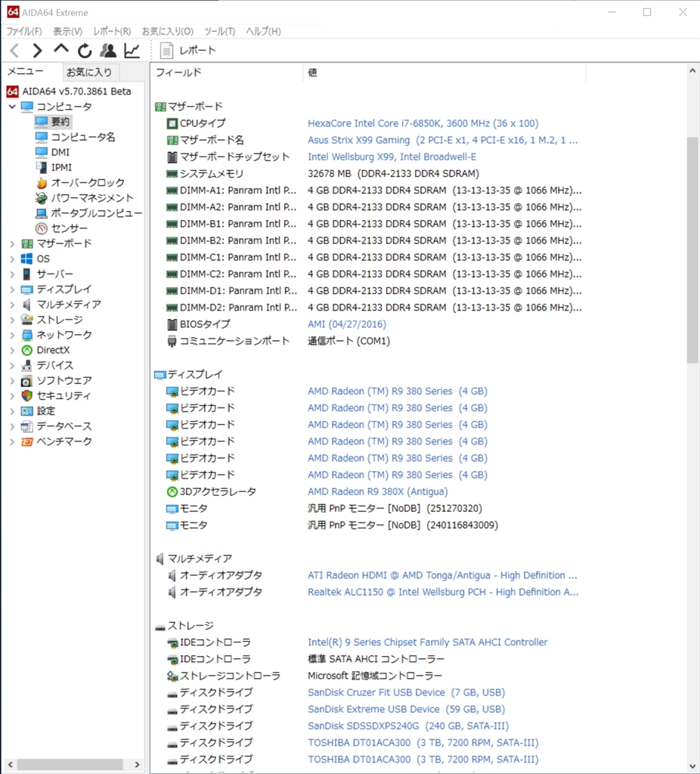This screenshot has width=700, height=774.
Task: Open the AMI (04/27/2016) BIOS link
Action: point(347,324)
